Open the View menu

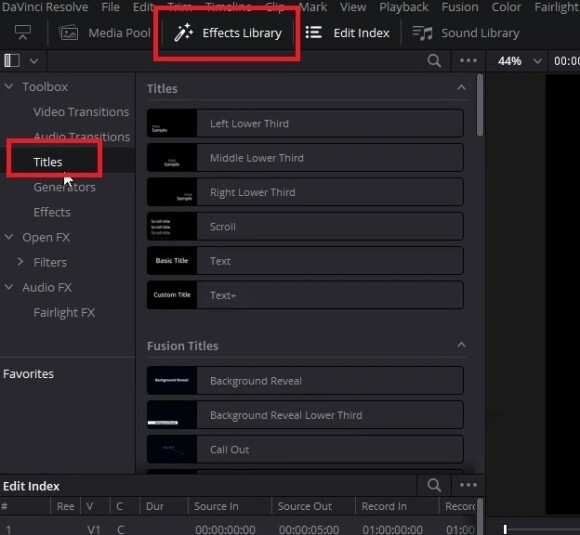point(353,7)
